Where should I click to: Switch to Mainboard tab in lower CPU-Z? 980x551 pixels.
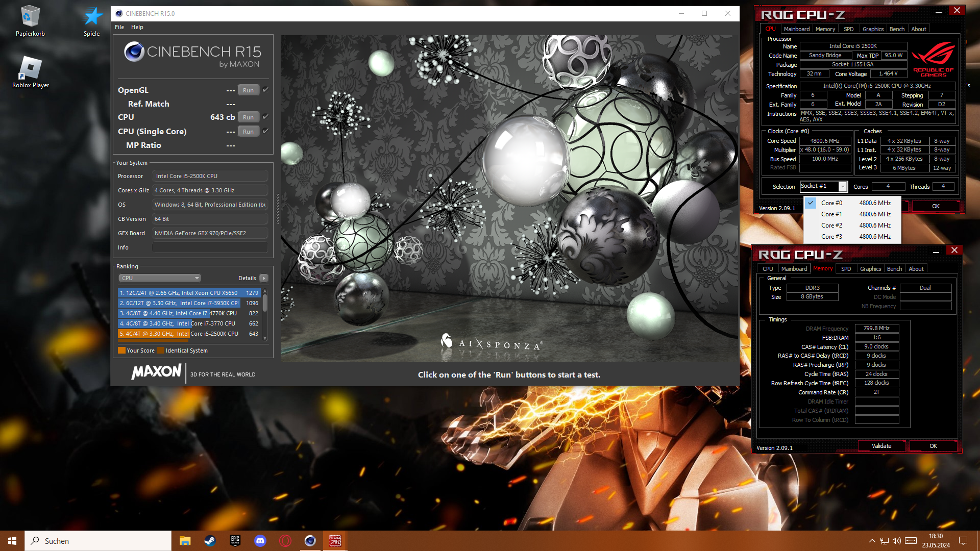click(794, 269)
